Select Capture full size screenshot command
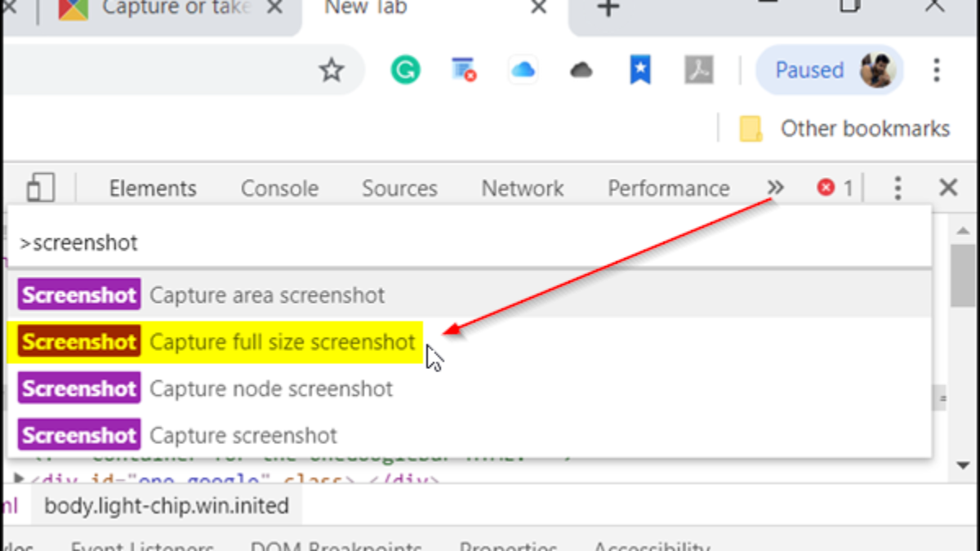Screen dimensions: 980x551 click(x=282, y=342)
